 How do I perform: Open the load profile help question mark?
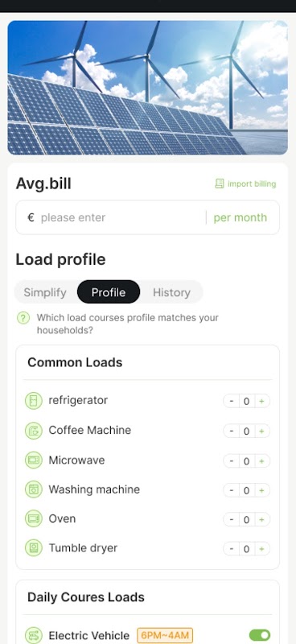click(x=23, y=318)
